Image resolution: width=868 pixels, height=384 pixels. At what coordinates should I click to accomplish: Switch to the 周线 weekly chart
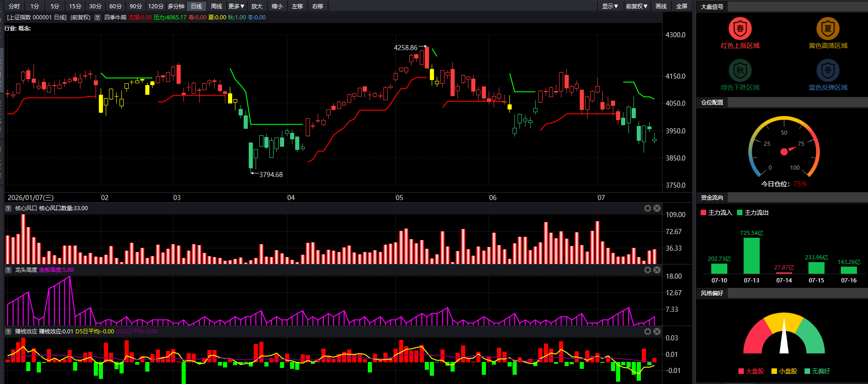click(x=217, y=6)
